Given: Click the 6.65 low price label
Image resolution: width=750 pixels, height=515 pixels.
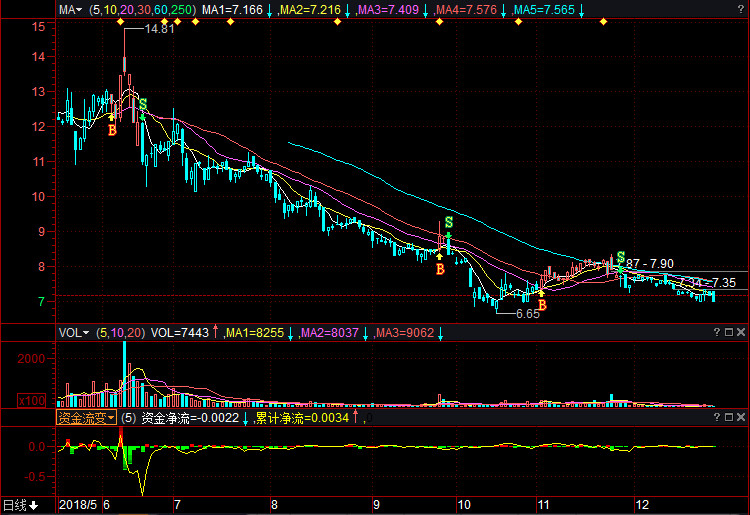Looking at the screenshot, I should tap(528, 313).
